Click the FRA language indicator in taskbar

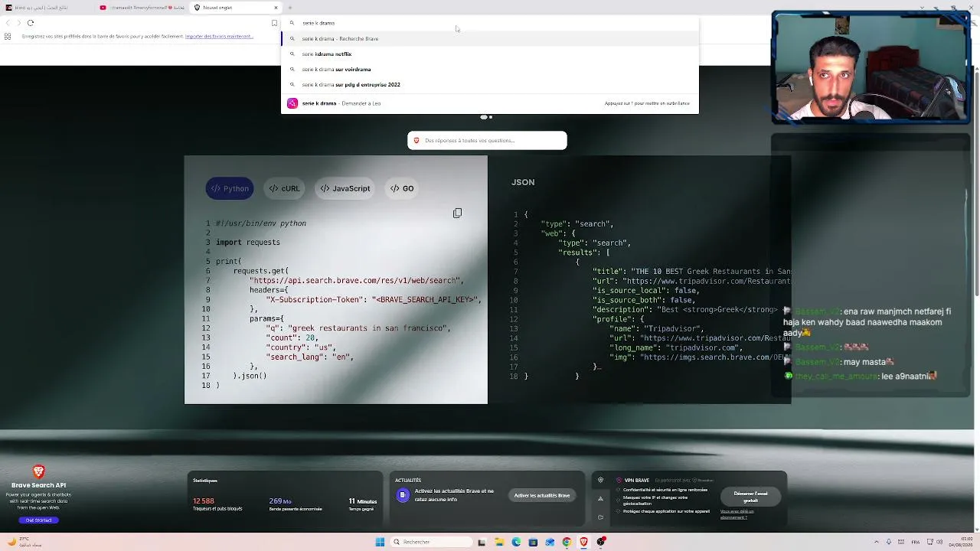(x=916, y=542)
